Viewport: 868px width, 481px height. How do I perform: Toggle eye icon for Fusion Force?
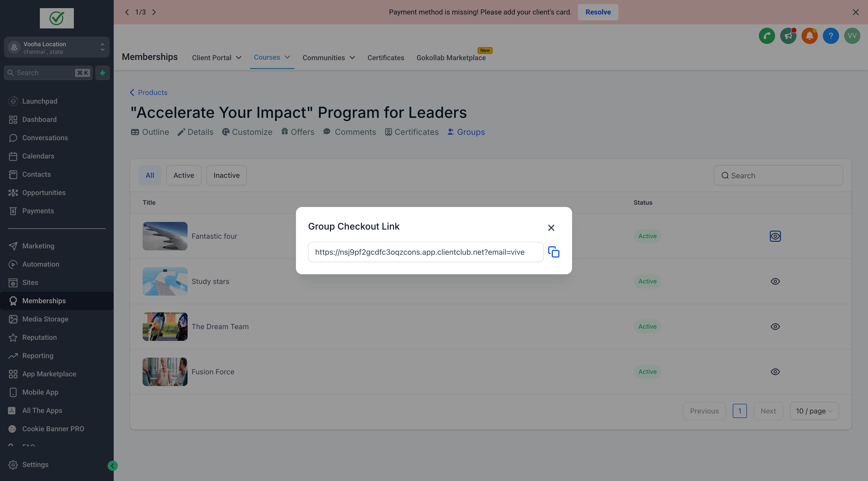[775, 372]
